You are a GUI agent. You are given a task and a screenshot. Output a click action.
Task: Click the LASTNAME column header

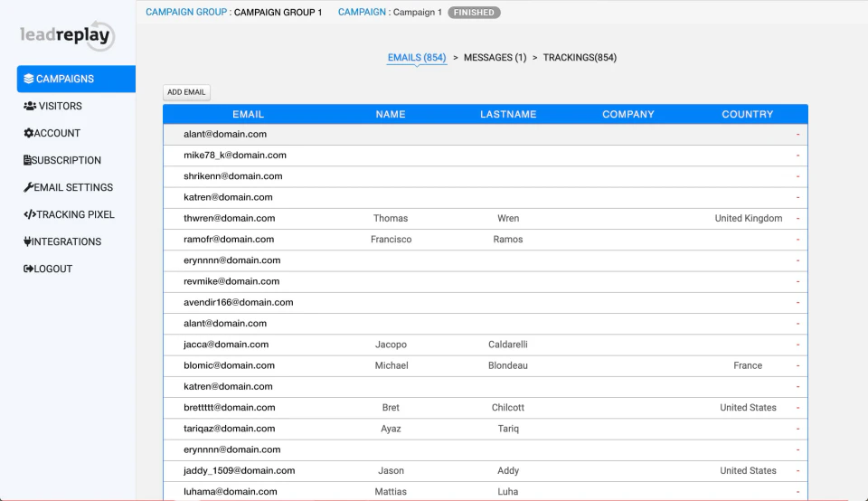pyautogui.click(x=508, y=114)
